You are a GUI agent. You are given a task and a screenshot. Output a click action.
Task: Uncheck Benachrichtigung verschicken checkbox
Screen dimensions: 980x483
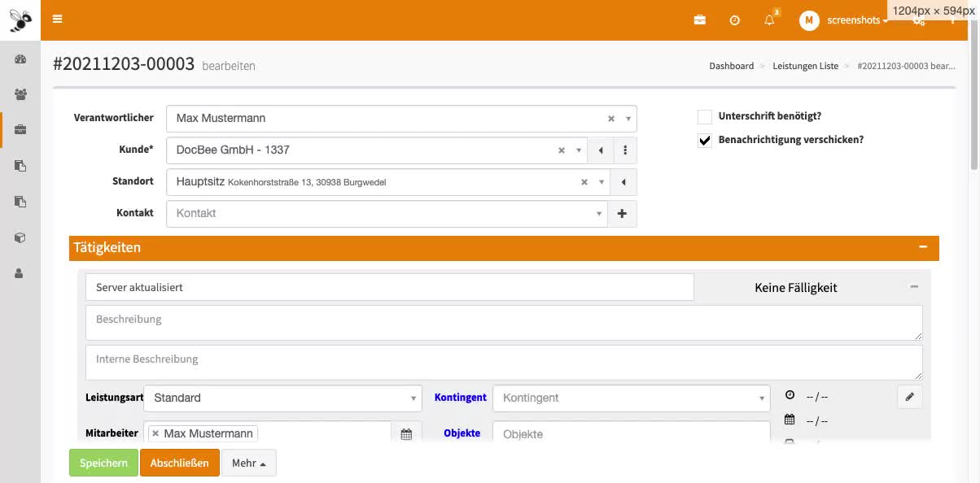[x=705, y=141]
